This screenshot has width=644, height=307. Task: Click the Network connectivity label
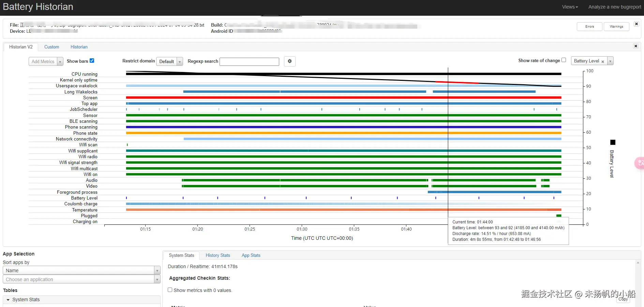pyautogui.click(x=76, y=139)
